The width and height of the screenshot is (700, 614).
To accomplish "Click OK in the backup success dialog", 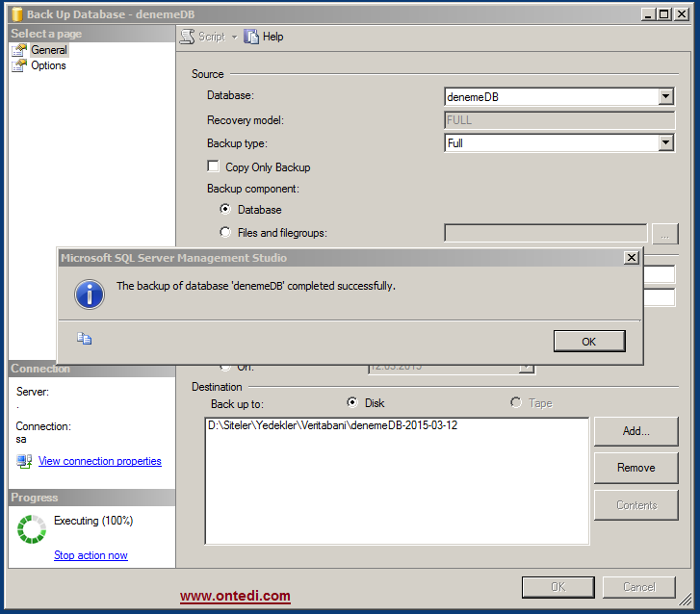I will coord(589,342).
